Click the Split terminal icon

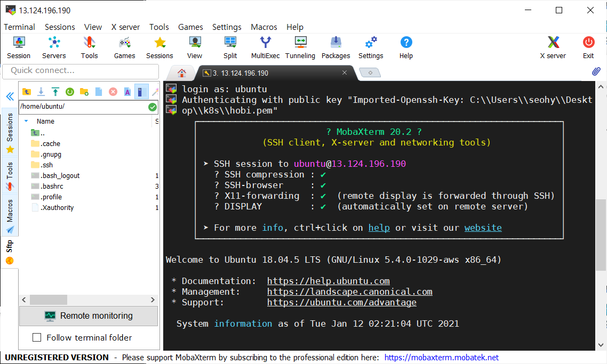230,43
